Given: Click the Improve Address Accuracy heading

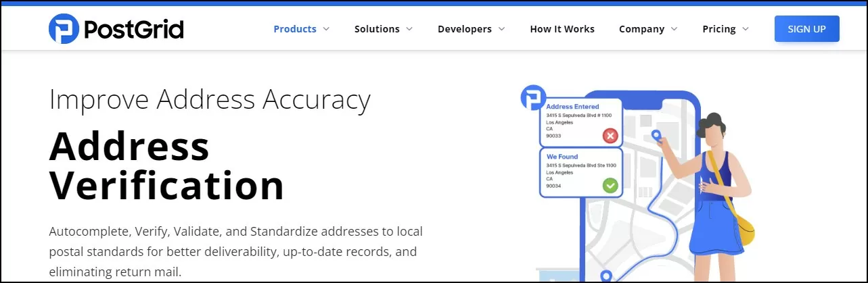Looking at the screenshot, I should click(210, 99).
